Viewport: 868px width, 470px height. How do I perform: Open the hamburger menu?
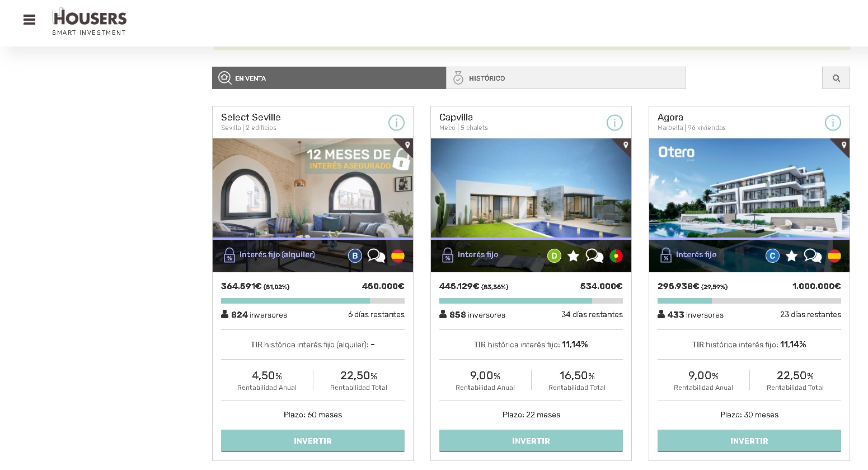[30, 20]
